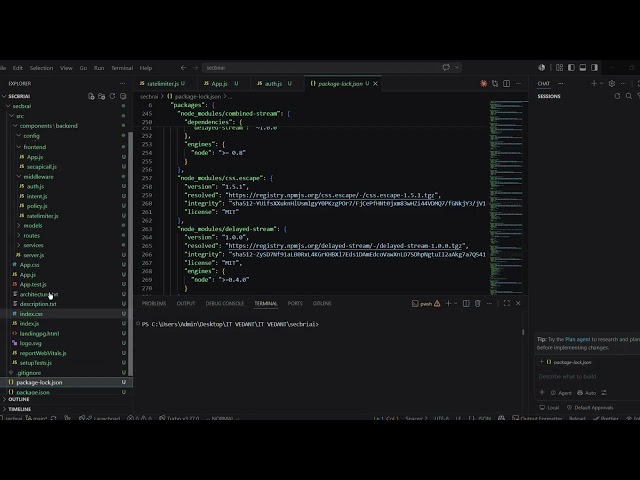Refresh the chat Sessions list
This screenshot has height=480, width=640.
(617, 96)
